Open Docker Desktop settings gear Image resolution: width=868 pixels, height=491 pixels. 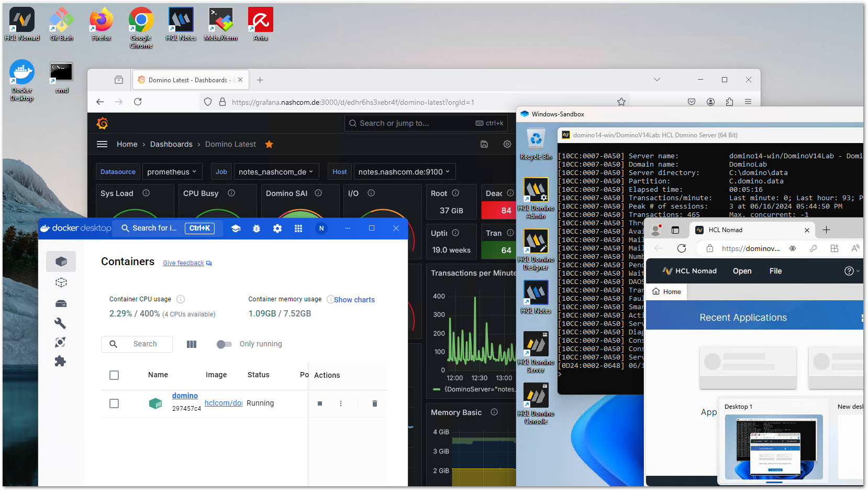coord(277,228)
